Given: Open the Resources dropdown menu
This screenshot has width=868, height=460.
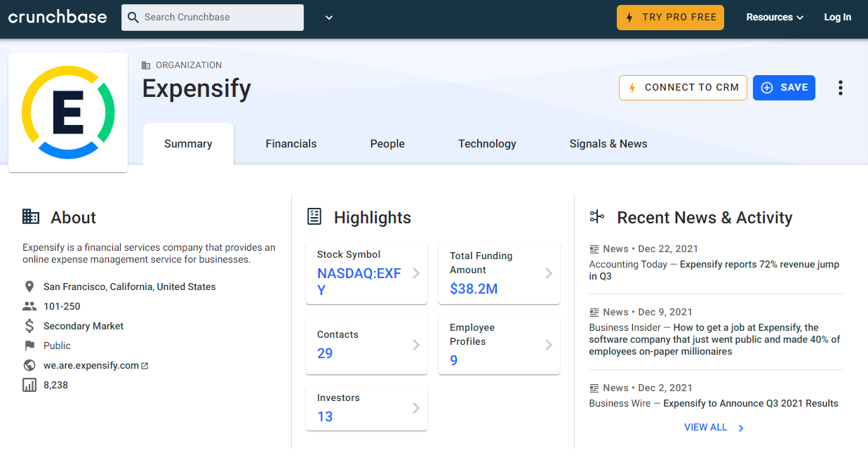Looking at the screenshot, I should (775, 18).
